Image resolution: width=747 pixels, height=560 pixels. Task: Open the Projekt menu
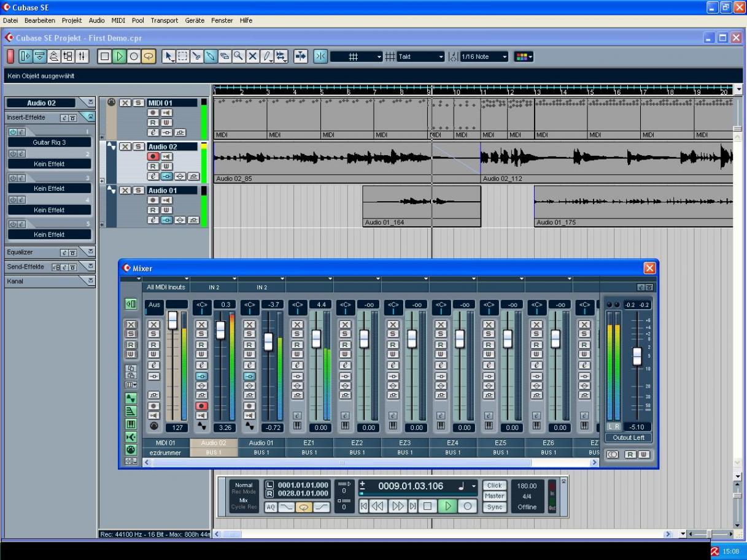pyautogui.click(x=72, y=20)
